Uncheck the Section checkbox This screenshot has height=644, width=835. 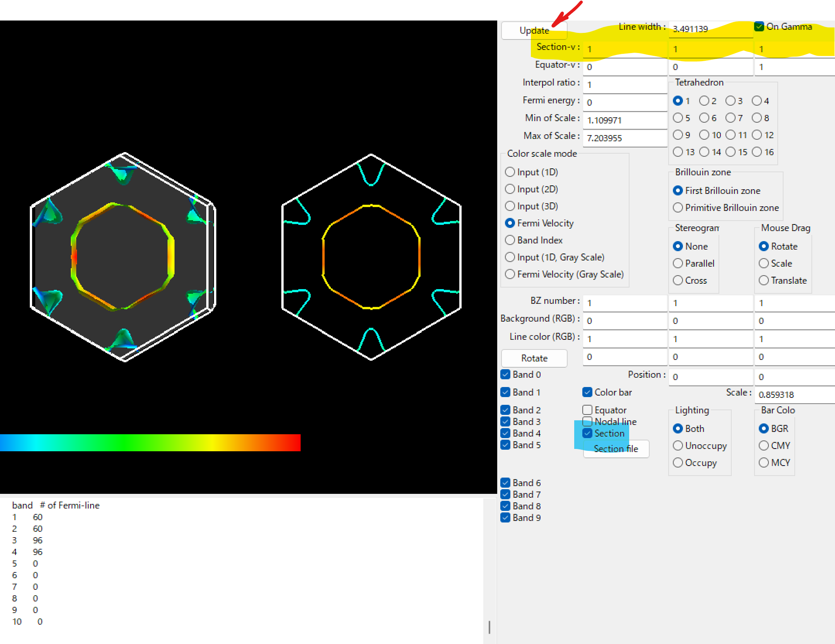[x=587, y=433]
